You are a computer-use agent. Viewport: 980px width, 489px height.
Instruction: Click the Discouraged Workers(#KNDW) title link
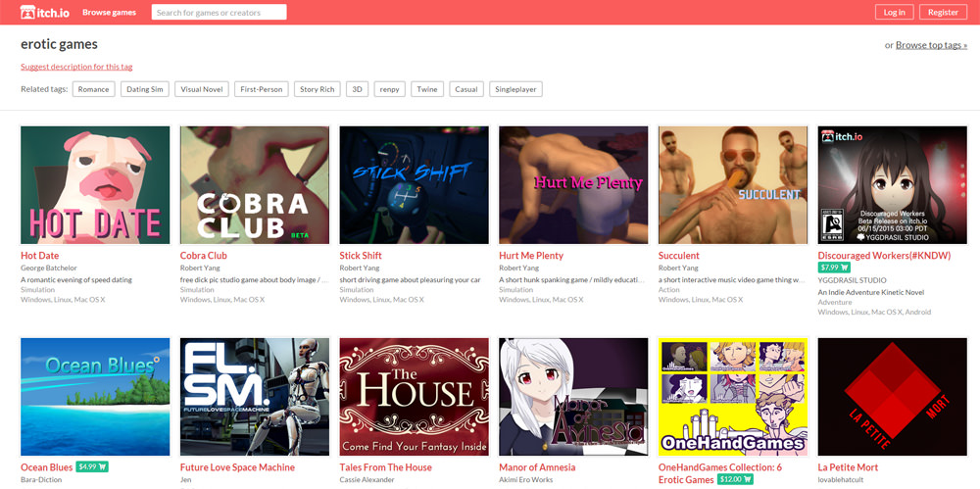884,256
